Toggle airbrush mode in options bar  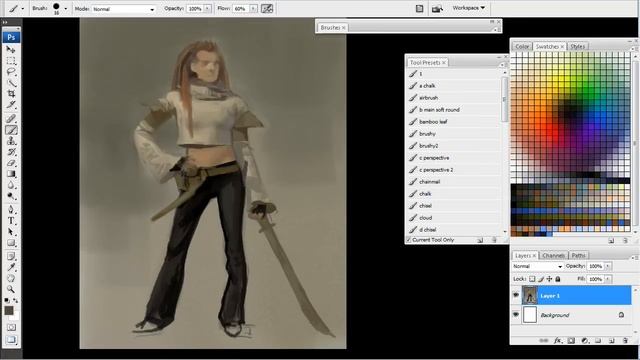267,8
